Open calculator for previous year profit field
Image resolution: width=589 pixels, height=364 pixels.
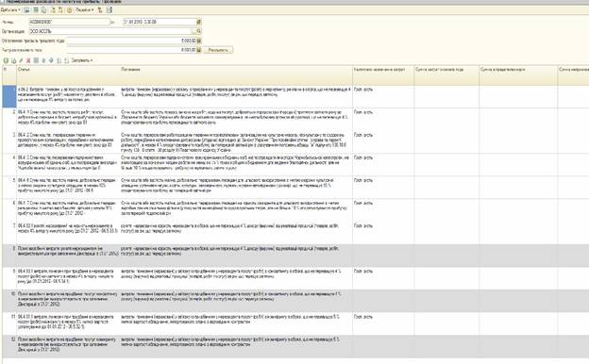coord(199,41)
